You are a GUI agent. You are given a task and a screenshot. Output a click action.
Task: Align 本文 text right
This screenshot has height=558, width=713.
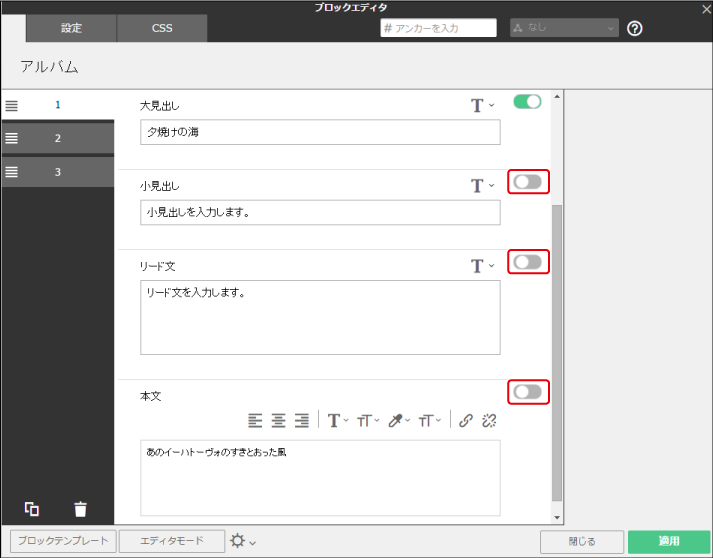301,420
